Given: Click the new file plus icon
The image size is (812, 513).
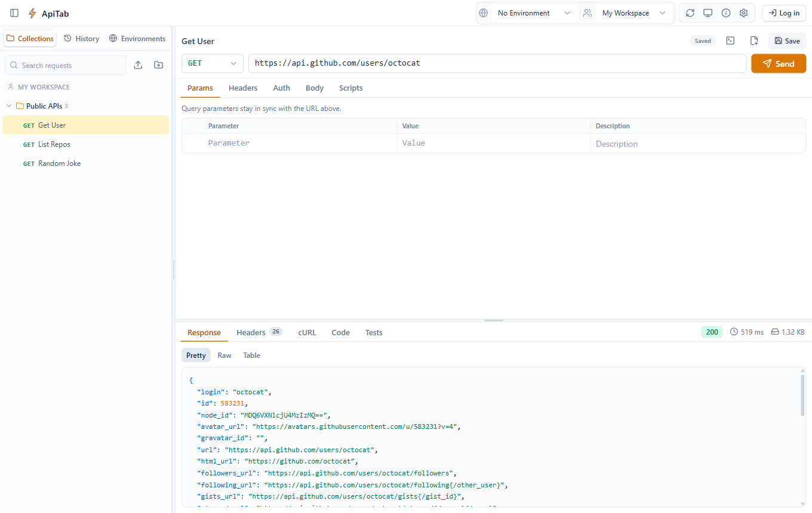Looking at the screenshot, I should [754, 41].
